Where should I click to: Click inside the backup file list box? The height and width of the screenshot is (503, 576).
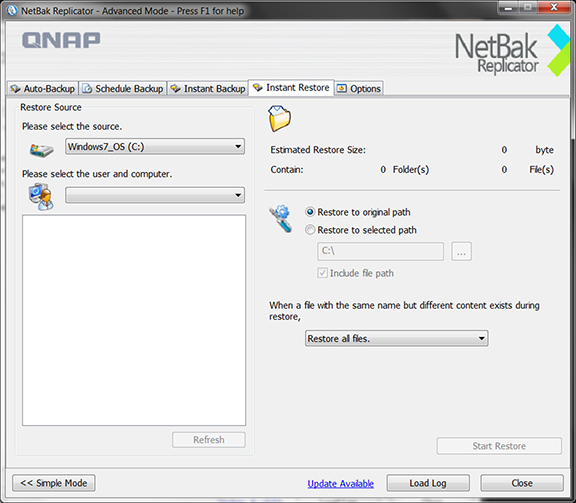tap(134, 320)
